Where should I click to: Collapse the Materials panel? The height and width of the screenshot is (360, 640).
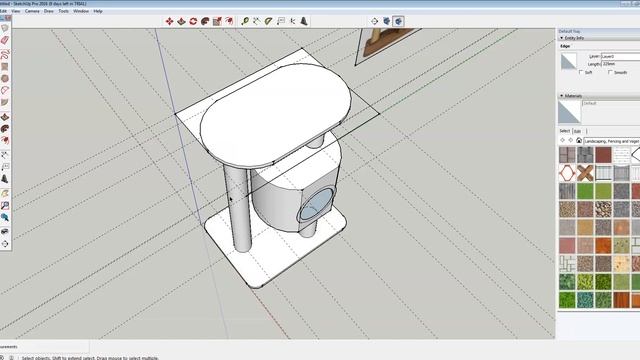tap(562, 96)
